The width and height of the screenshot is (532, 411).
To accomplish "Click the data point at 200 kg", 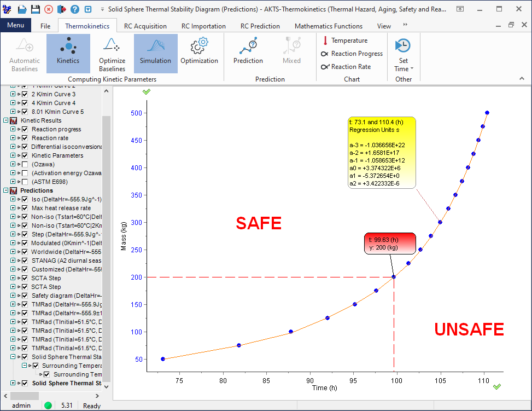I will (x=394, y=277).
